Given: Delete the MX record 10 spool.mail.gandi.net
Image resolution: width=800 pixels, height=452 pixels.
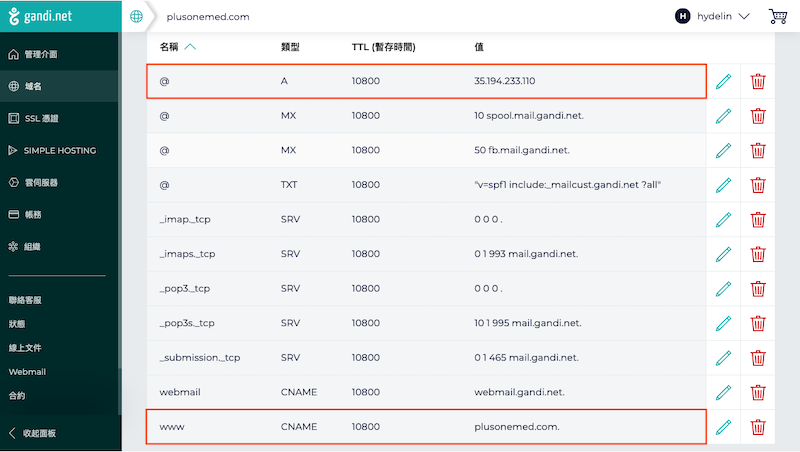Looking at the screenshot, I should 758,116.
